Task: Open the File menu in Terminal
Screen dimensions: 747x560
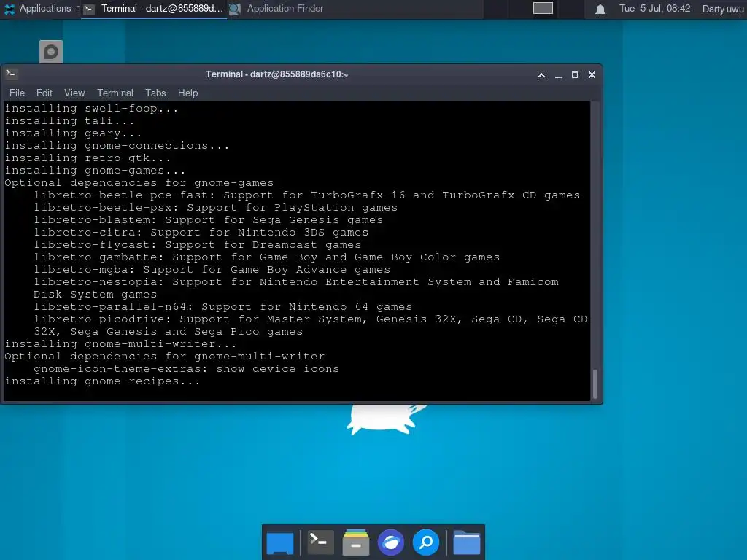Action: pyautogui.click(x=18, y=93)
